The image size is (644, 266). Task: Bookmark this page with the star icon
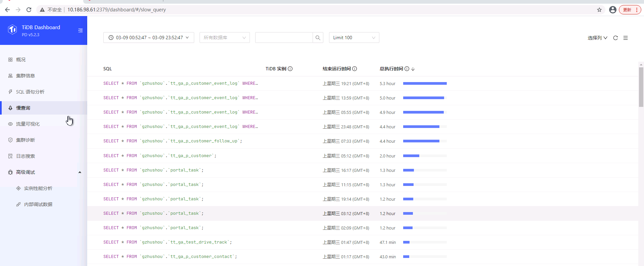point(599,10)
